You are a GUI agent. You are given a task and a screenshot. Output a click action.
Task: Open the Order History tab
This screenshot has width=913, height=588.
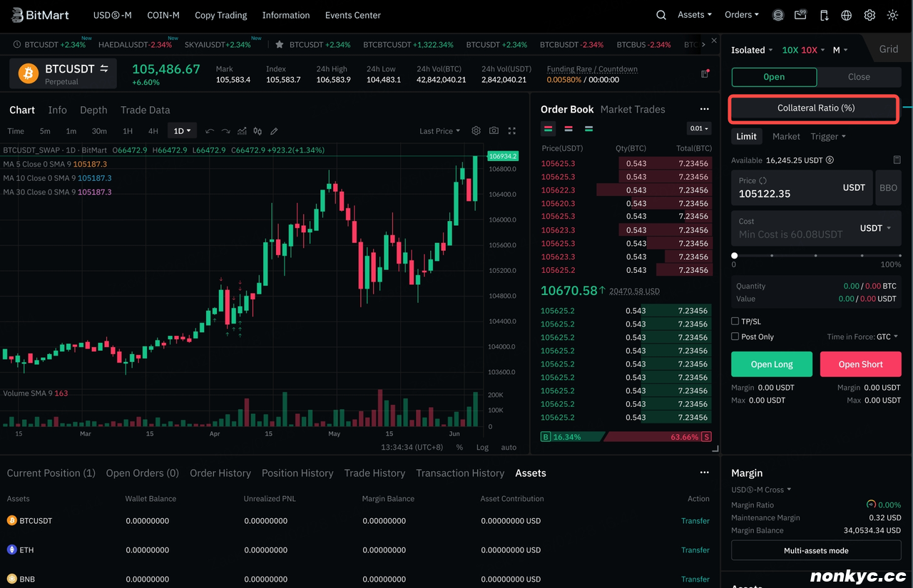coord(220,473)
